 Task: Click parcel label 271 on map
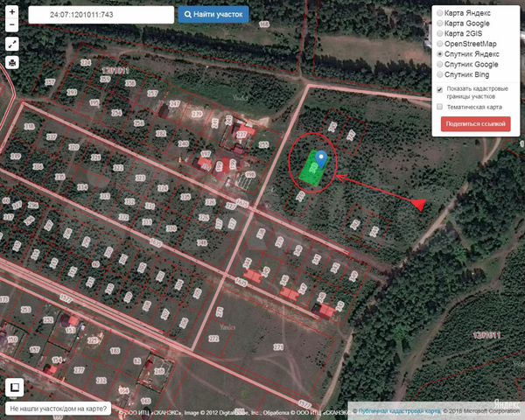click(x=278, y=347)
